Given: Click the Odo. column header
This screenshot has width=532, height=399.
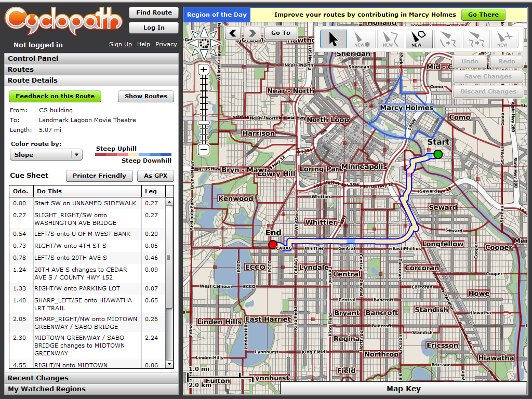Looking at the screenshot, I should pyautogui.click(x=21, y=191).
